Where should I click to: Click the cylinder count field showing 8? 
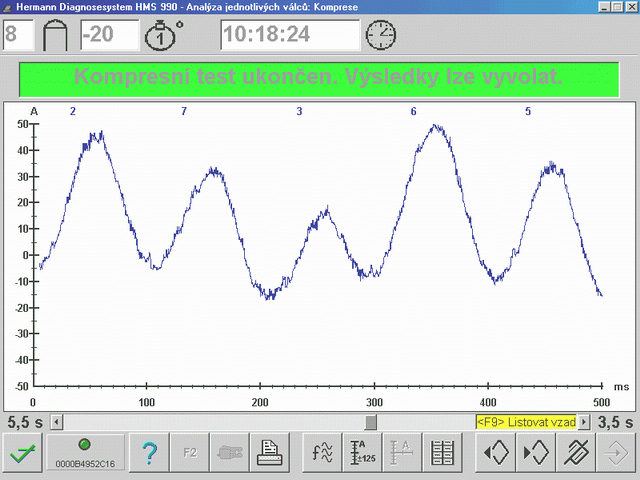(18, 35)
